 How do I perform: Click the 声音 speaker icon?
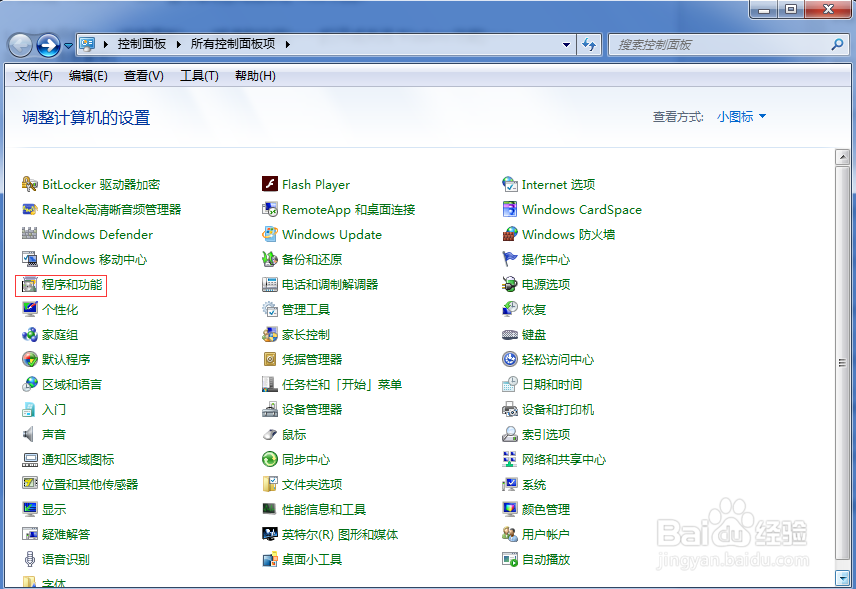(29, 435)
